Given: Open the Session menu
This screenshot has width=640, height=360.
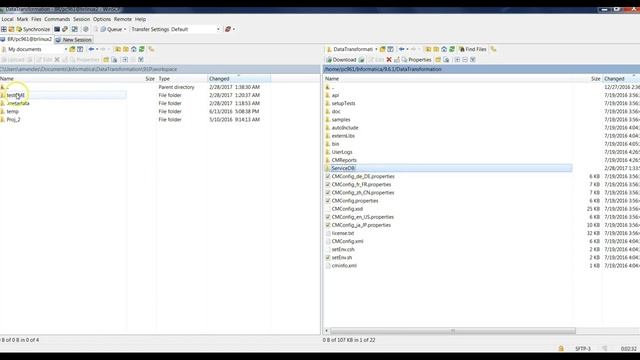Looking at the screenshot, I should 82,19.
